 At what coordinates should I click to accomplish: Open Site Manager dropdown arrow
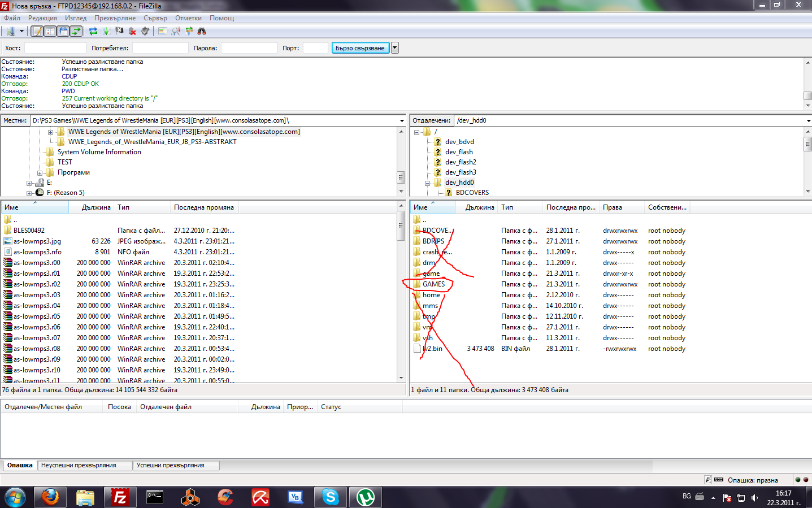pos(21,31)
